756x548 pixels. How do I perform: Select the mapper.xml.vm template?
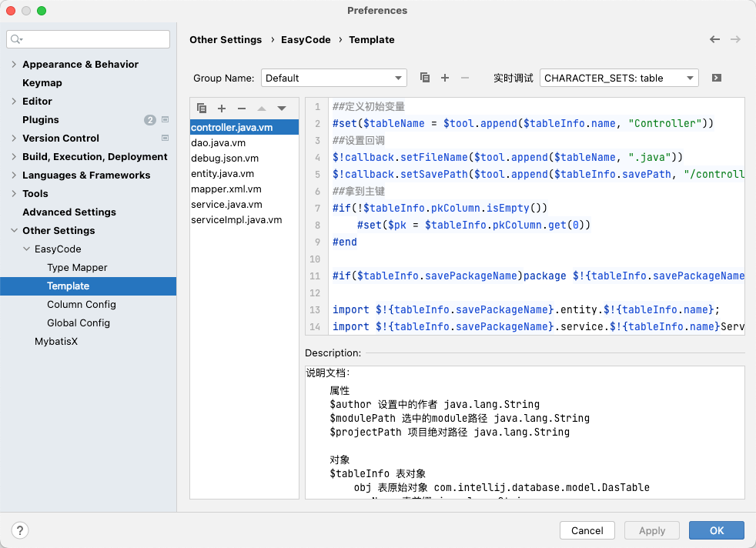click(226, 189)
